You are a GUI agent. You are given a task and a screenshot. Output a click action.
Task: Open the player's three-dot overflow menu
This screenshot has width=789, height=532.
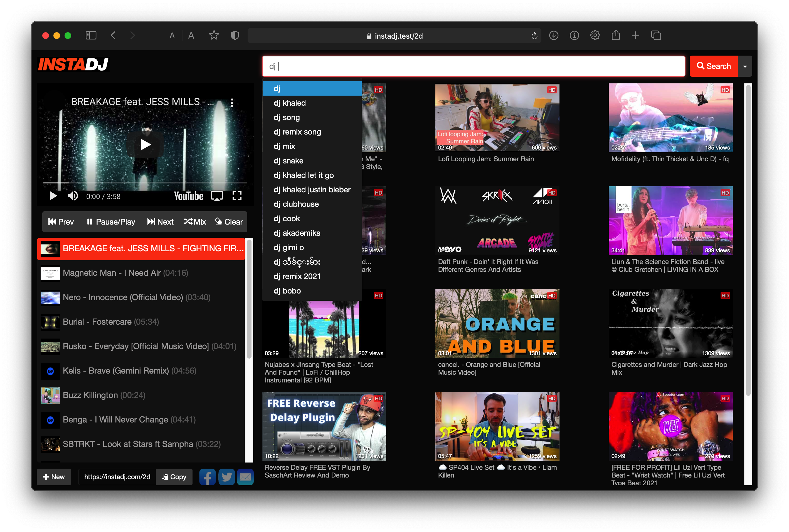point(232,103)
